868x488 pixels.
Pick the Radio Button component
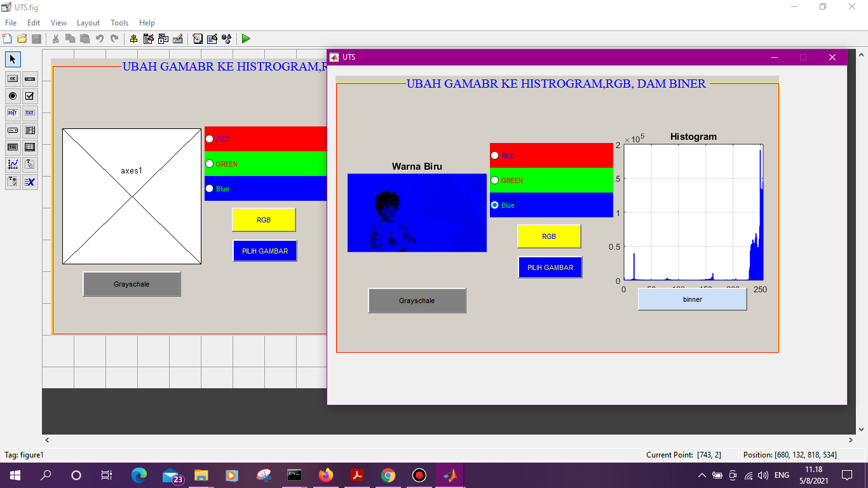point(13,96)
